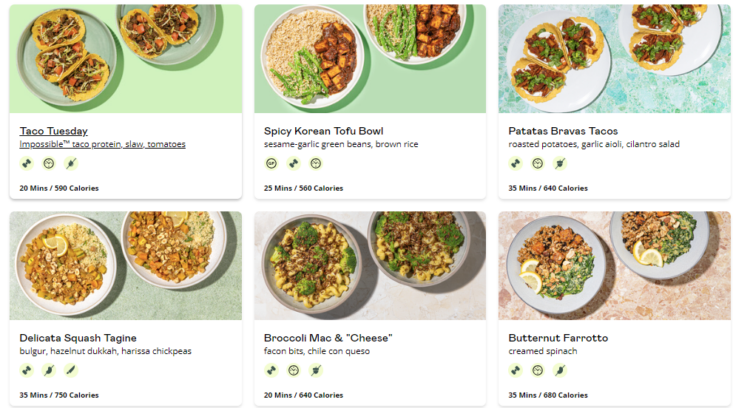The height and width of the screenshot is (408, 733).
Task: Click last dietary badge on Taco Tuesday card
Action: (x=70, y=163)
